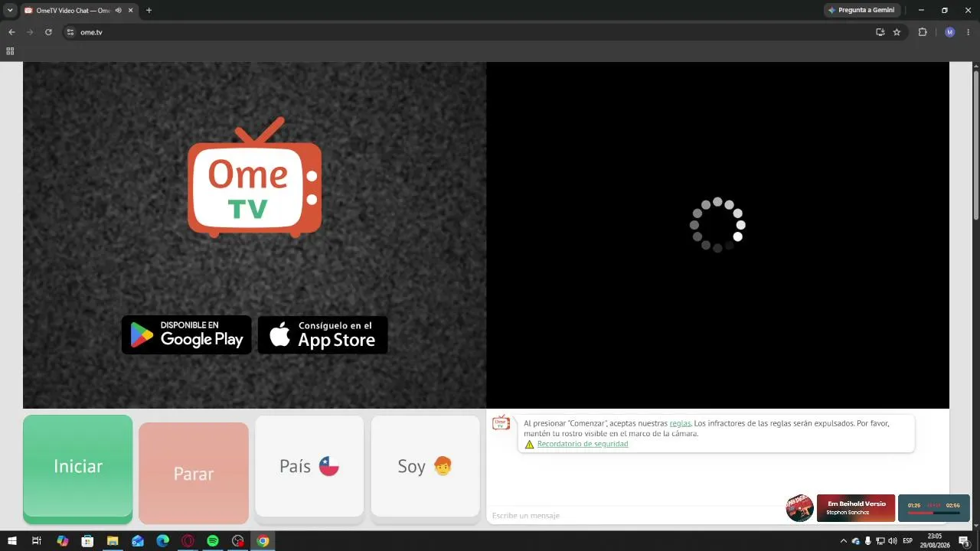Open Task View on the taskbar

[36, 541]
